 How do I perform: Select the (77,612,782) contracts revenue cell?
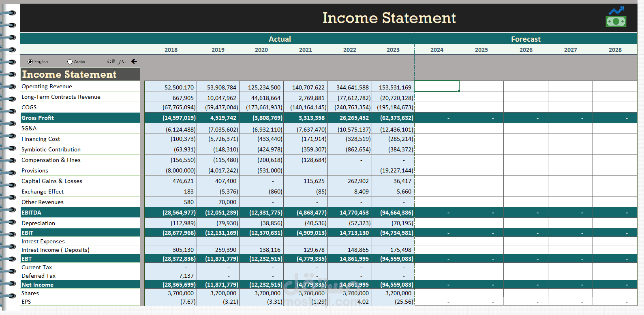[x=350, y=98]
